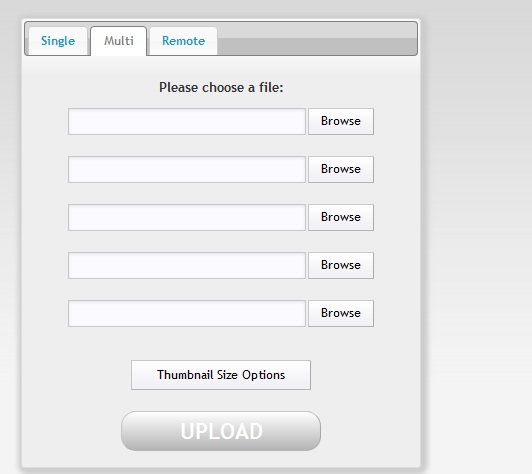Image resolution: width=532 pixels, height=474 pixels.
Task: Click the 'Please choose a file:' label
Action: (221, 88)
